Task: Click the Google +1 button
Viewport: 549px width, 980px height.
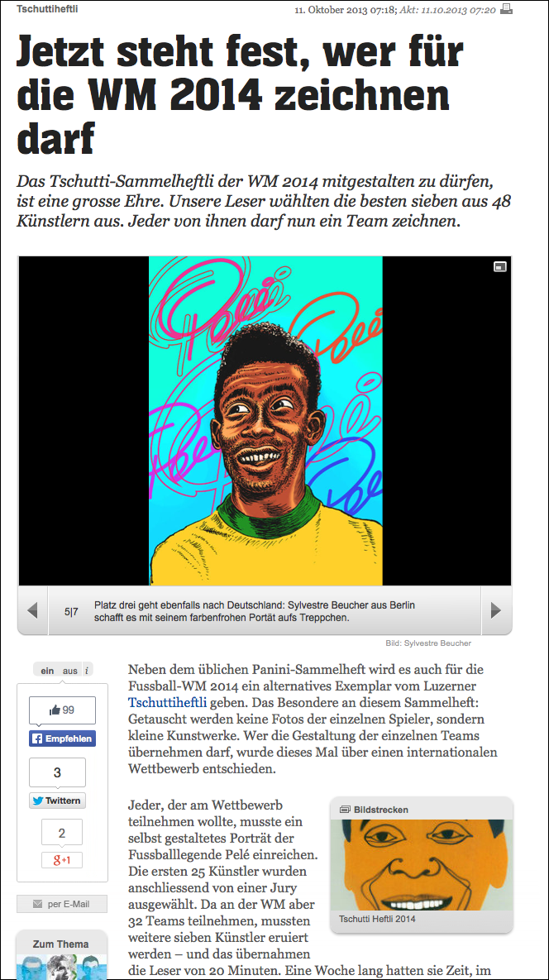Action: pos(62,860)
